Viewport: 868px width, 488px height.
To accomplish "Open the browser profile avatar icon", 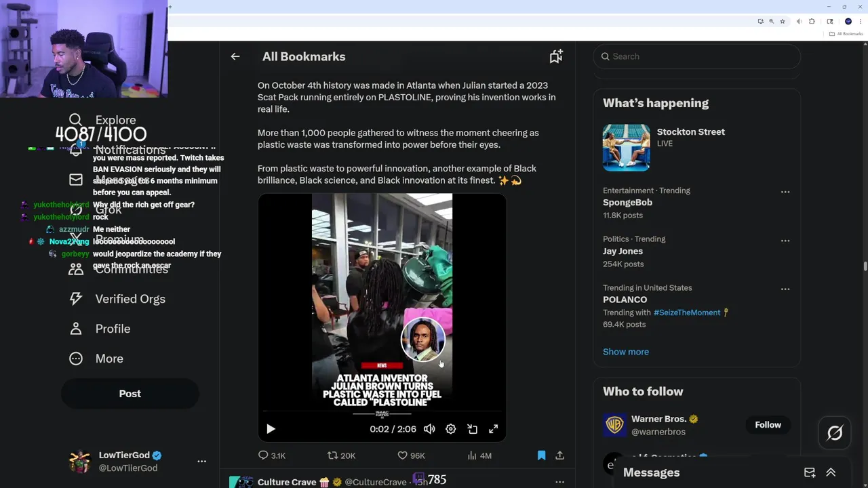I will (x=848, y=22).
